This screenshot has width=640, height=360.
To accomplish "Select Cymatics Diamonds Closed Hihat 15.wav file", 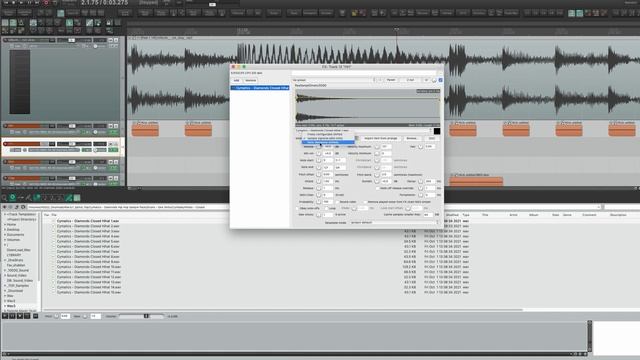I will pyautogui.click(x=89, y=292).
